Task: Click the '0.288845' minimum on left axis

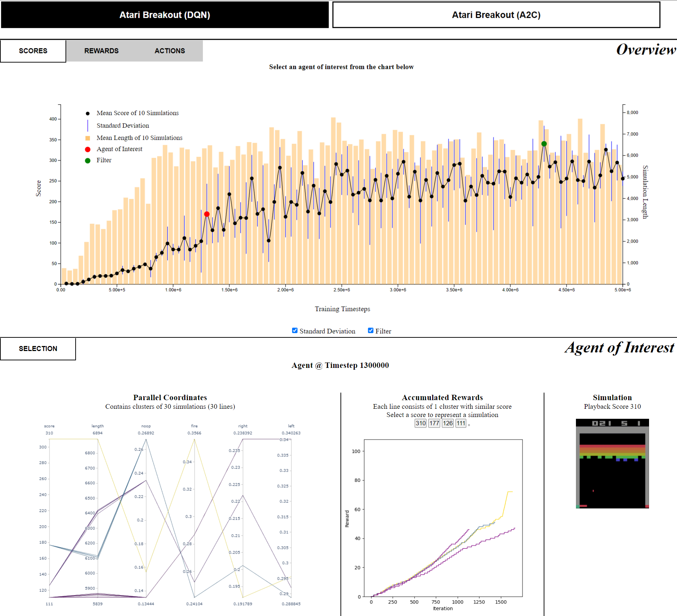Action: 291,604
